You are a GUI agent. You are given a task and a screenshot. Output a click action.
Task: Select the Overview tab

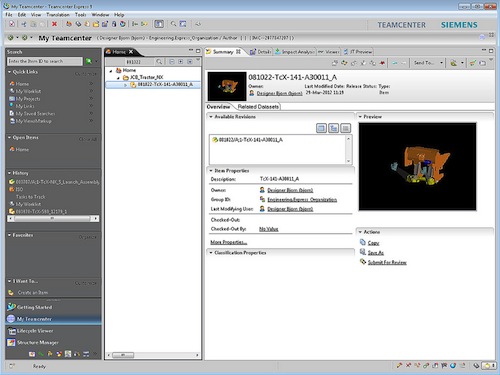(x=219, y=107)
